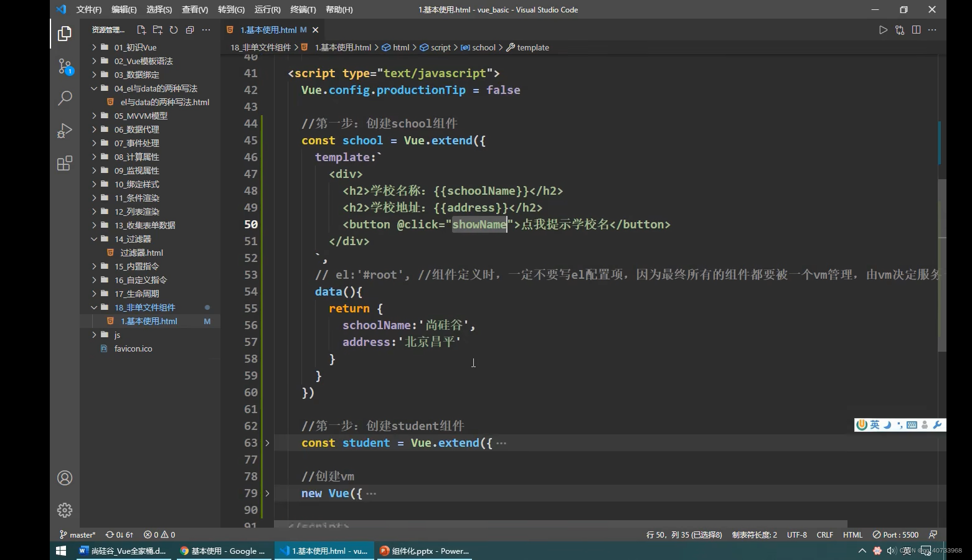Open editor more actions ellipsis

932,30
